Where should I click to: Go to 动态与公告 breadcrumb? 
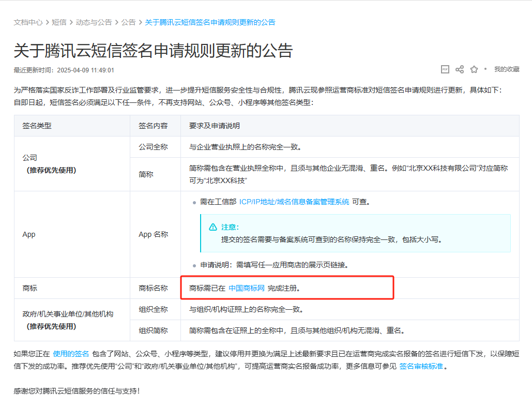point(94,22)
